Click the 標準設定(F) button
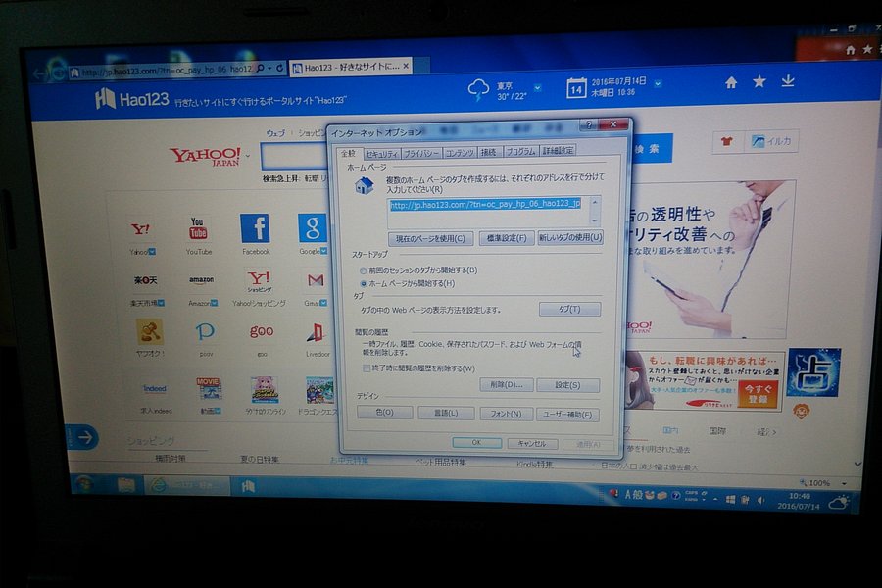Viewport: 882px width, 588px height. (507, 238)
